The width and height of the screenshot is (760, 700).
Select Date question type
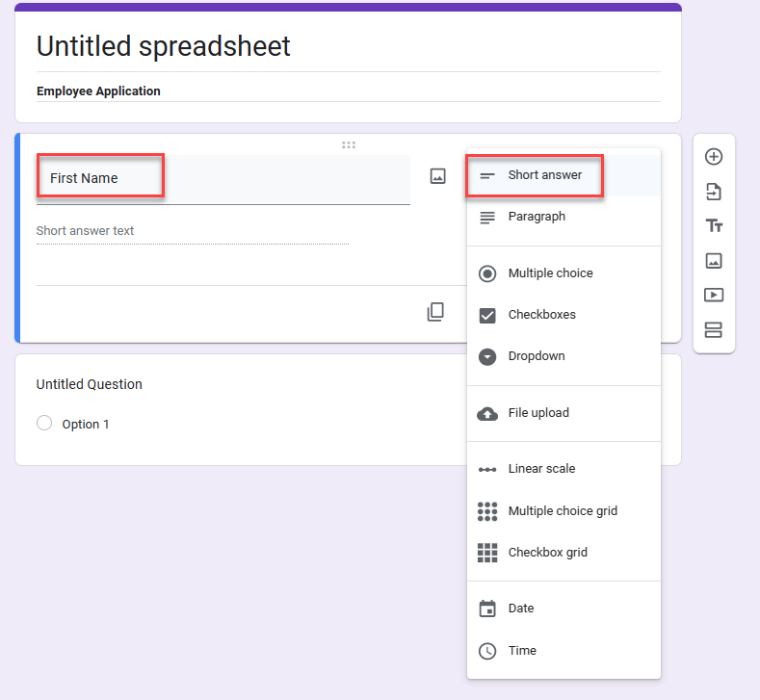pyautogui.click(x=521, y=609)
